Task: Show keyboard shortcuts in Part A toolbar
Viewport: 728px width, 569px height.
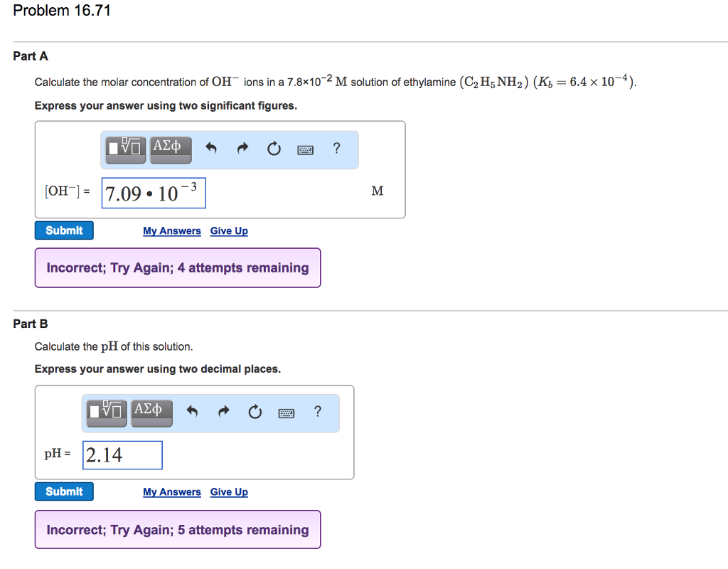Action: 305,149
